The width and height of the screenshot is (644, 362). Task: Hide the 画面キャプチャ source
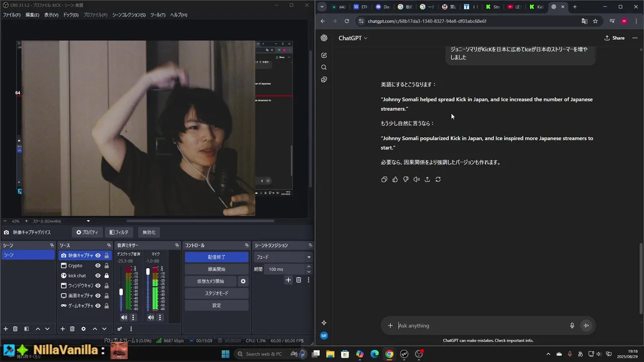click(98, 296)
